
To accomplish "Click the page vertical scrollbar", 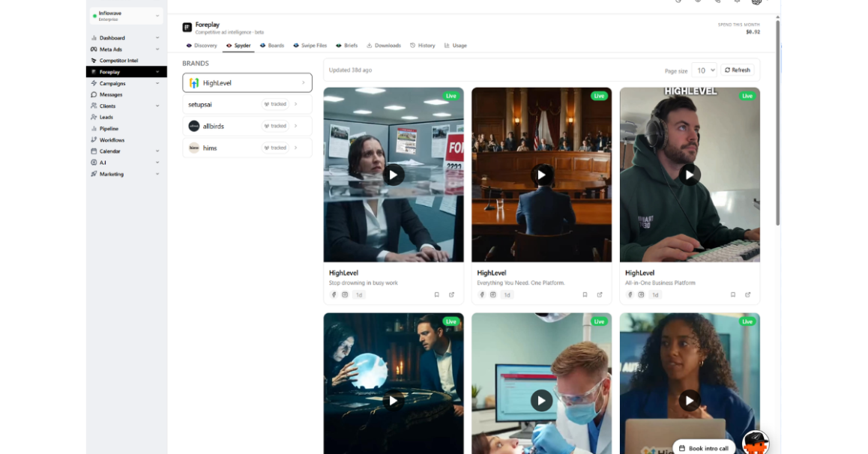I will pyautogui.click(x=778, y=123).
